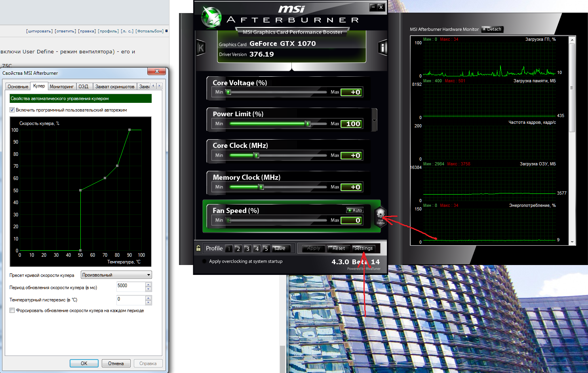588x373 pixels.
Task: Select profile slot 1
Action: click(228, 248)
